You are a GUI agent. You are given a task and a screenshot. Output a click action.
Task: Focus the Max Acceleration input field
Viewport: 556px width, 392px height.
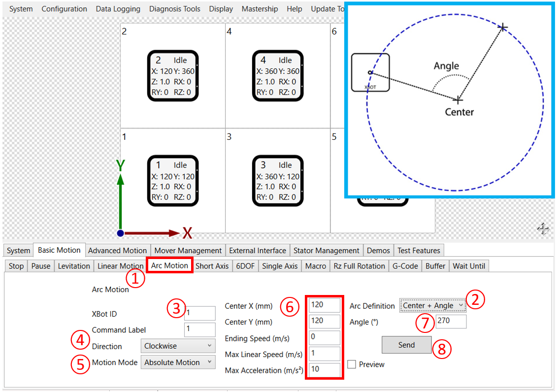(x=325, y=370)
